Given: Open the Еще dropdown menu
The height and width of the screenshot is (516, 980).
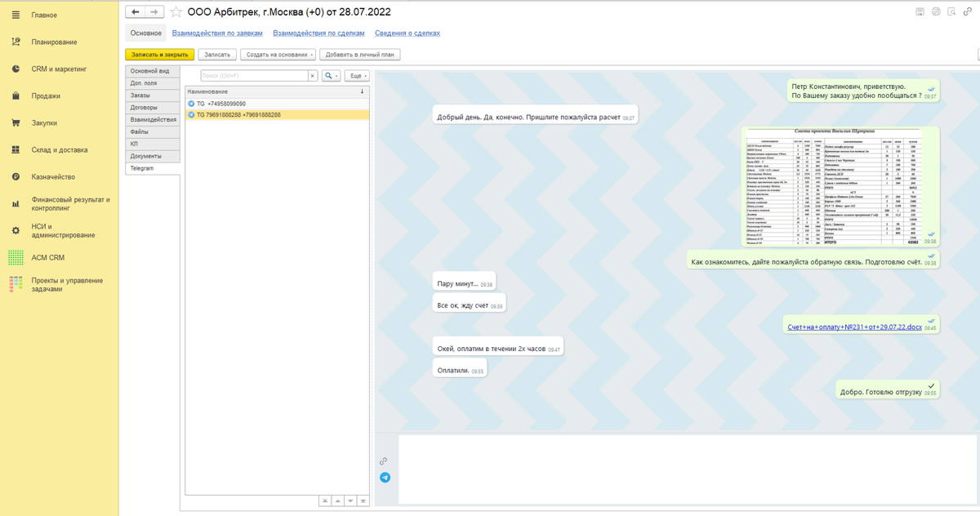Looking at the screenshot, I should coord(357,75).
